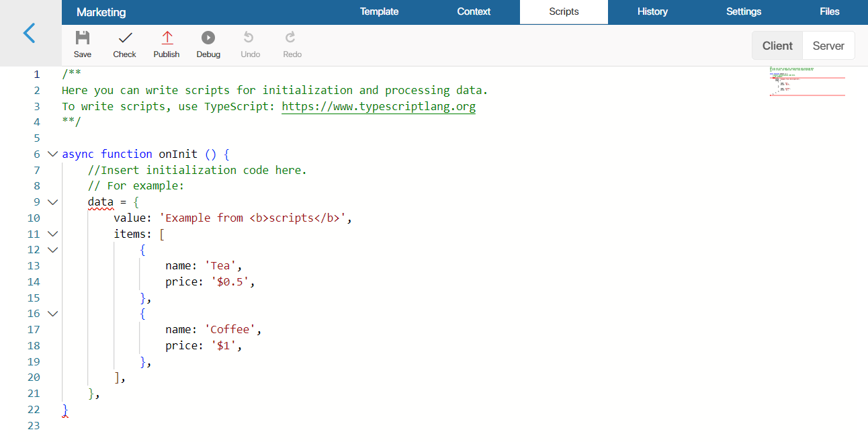Image resolution: width=868 pixels, height=442 pixels.
Task: Fold the Coffee object block on line 16
Action: tap(53, 314)
